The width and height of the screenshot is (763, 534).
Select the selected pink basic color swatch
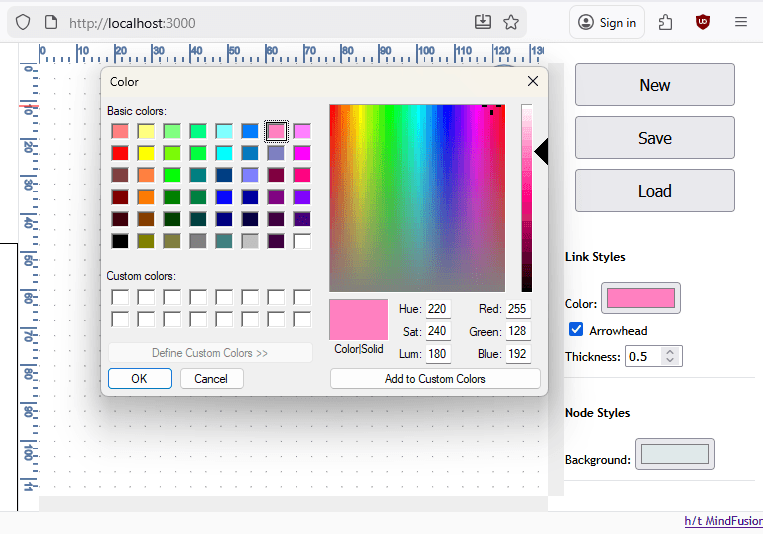pyautogui.click(x=276, y=131)
